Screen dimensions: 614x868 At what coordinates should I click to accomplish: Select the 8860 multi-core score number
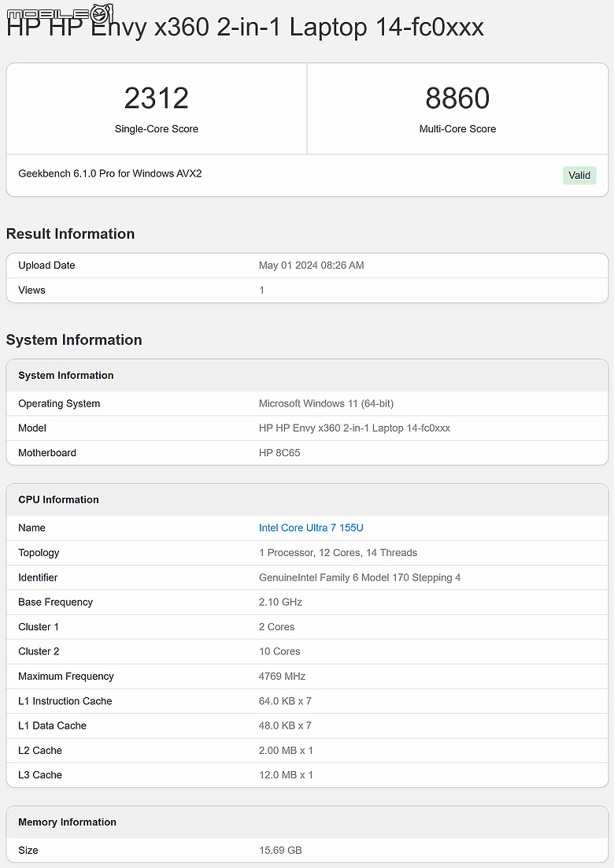pyautogui.click(x=457, y=98)
